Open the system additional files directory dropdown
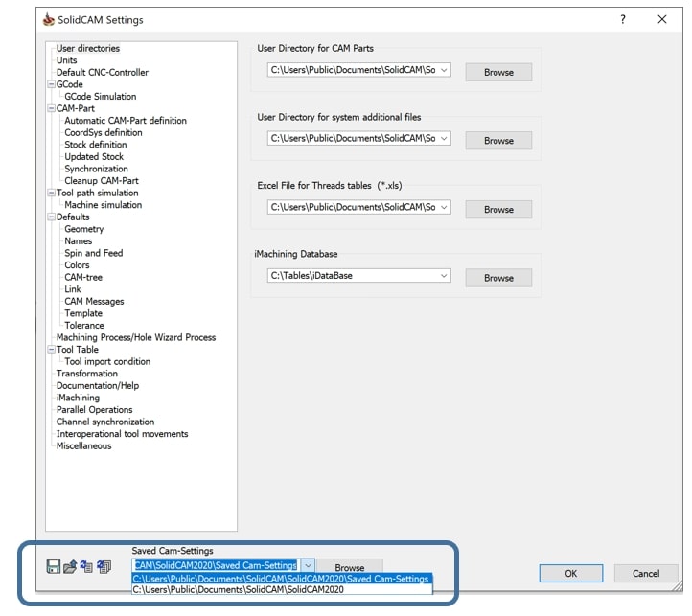The image size is (692, 616). click(444, 138)
